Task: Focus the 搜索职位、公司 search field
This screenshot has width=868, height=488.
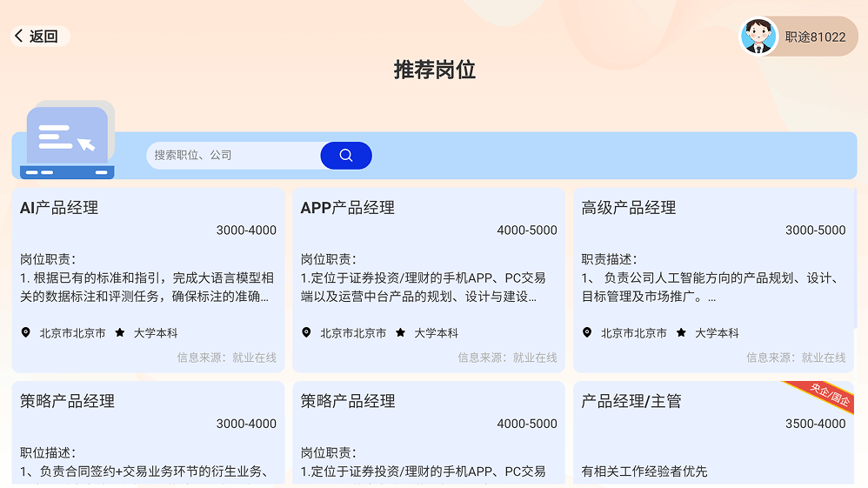Action: point(234,155)
